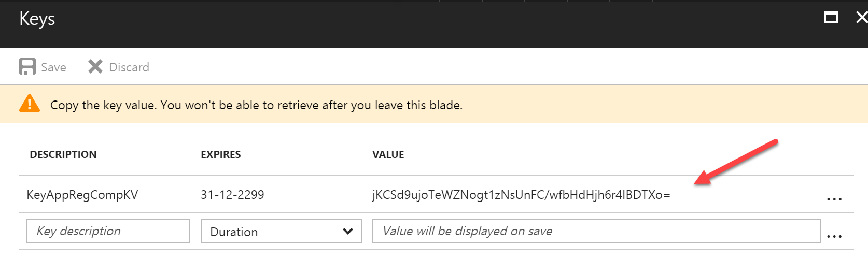The image size is (868, 259).
Task: Open the ellipsis menu on the new key row
Action: [x=834, y=236]
